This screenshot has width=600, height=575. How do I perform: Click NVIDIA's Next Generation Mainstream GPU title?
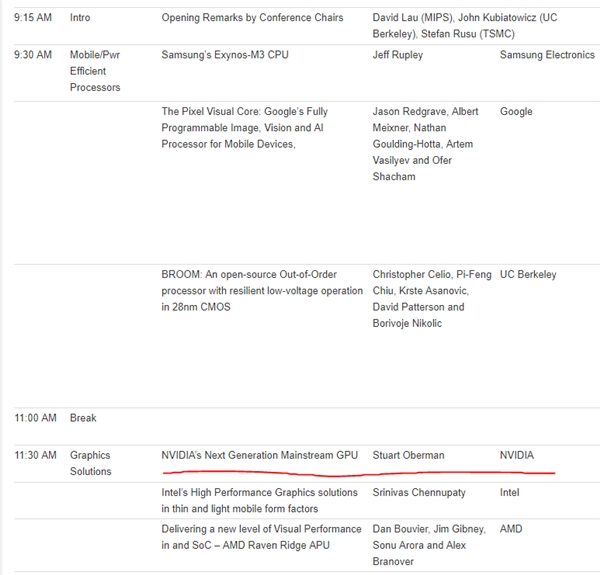point(259,455)
